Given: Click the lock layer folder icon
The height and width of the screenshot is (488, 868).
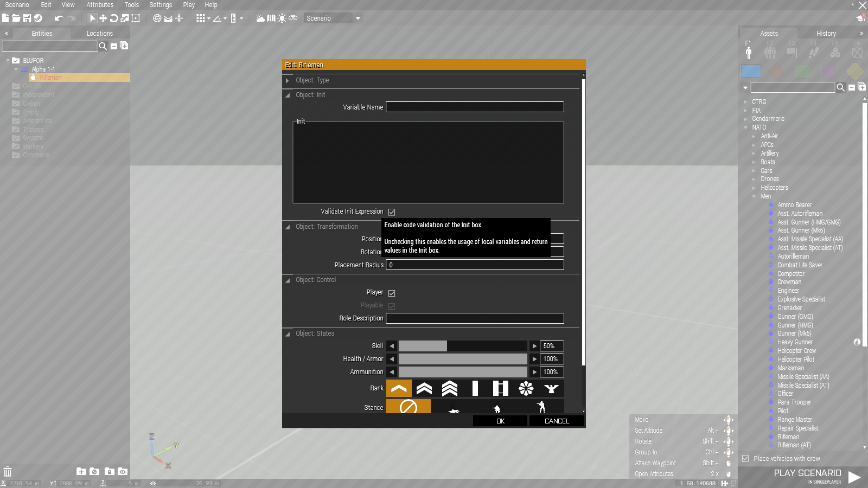Looking at the screenshot, I should [109, 472].
